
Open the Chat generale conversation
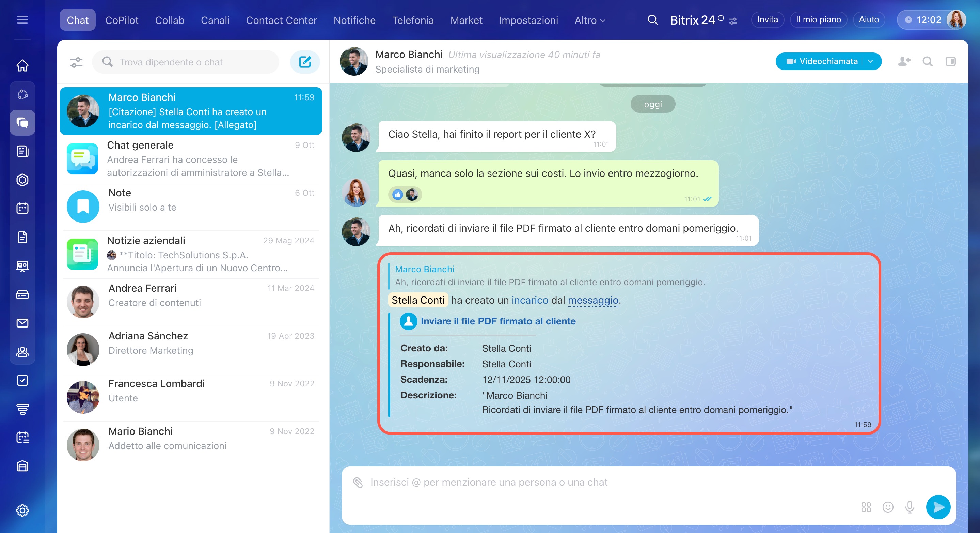(x=191, y=159)
